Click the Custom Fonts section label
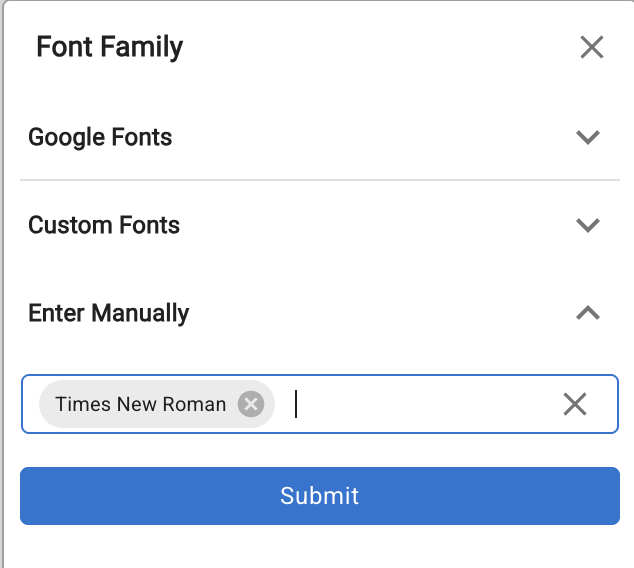 (x=104, y=225)
